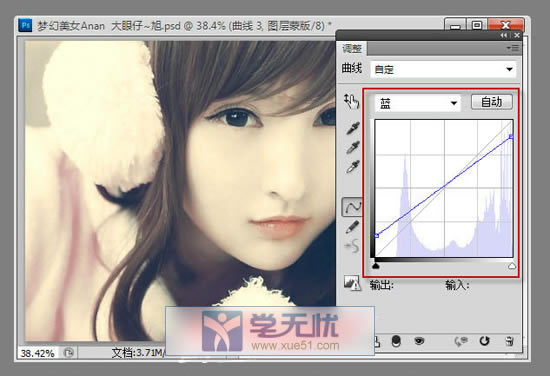Open the adjustments panel flyout menu
550x376 pixels.
click(x=513, y=48)
